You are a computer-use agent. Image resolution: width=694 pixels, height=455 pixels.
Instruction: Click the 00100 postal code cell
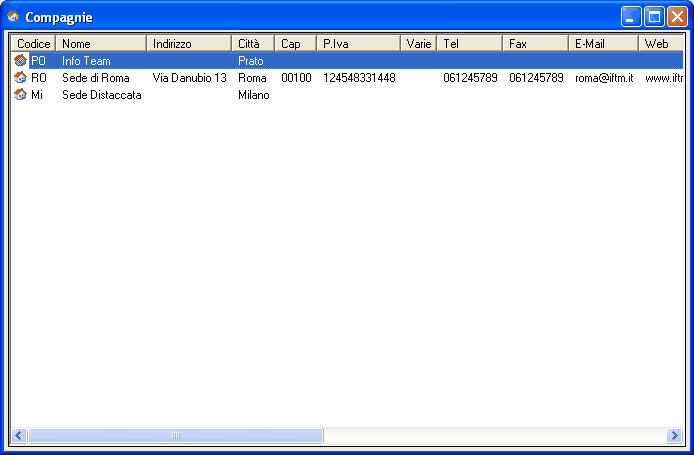296,78
